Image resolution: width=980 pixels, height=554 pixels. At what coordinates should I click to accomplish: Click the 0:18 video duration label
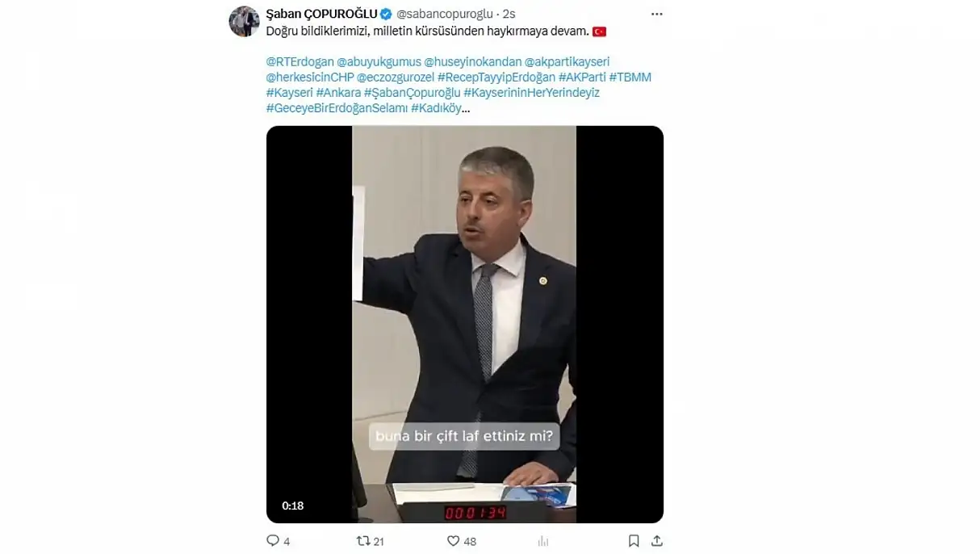292,506
